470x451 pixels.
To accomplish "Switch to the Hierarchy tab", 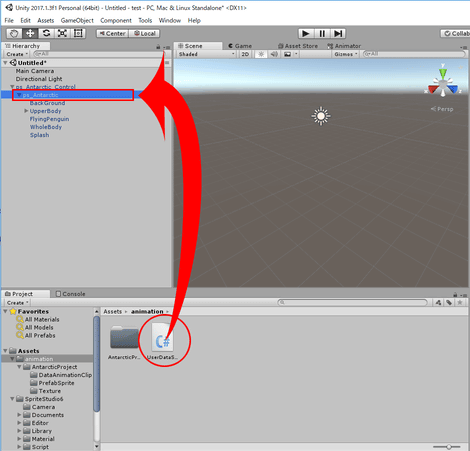I will point(26,46).
